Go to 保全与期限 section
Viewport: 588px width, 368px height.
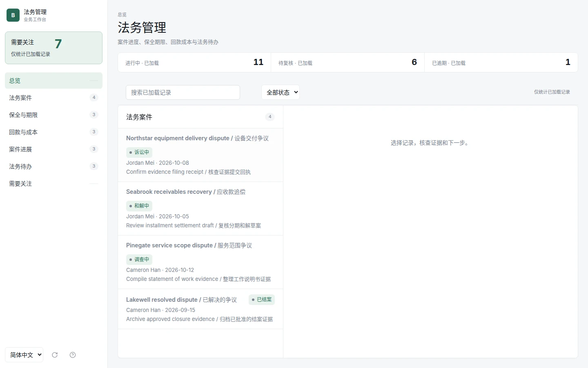(x=53, y=115)
